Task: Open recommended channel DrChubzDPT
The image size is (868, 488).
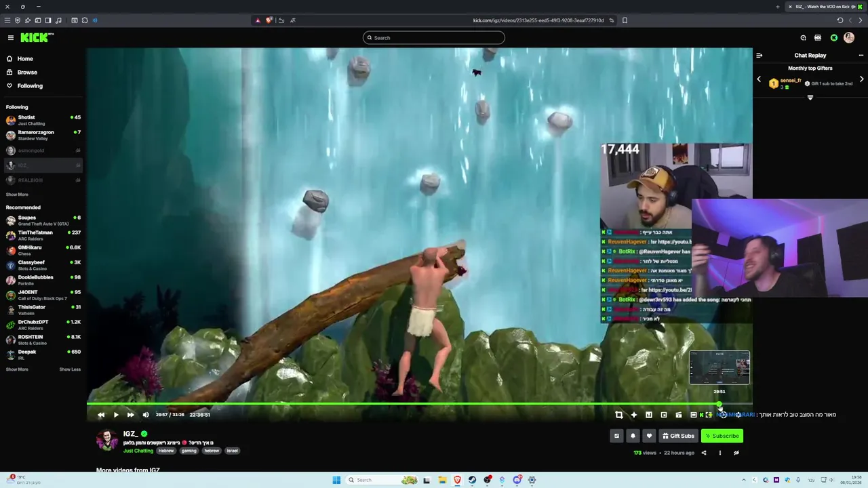Action: pos(43,325)
